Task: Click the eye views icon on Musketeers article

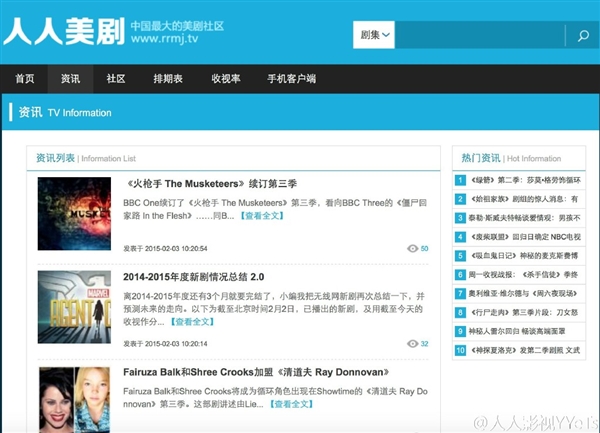Action: click(412, 248)
